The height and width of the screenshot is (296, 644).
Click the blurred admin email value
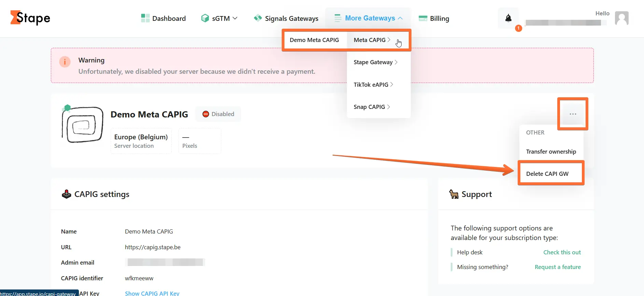point(165,262)
